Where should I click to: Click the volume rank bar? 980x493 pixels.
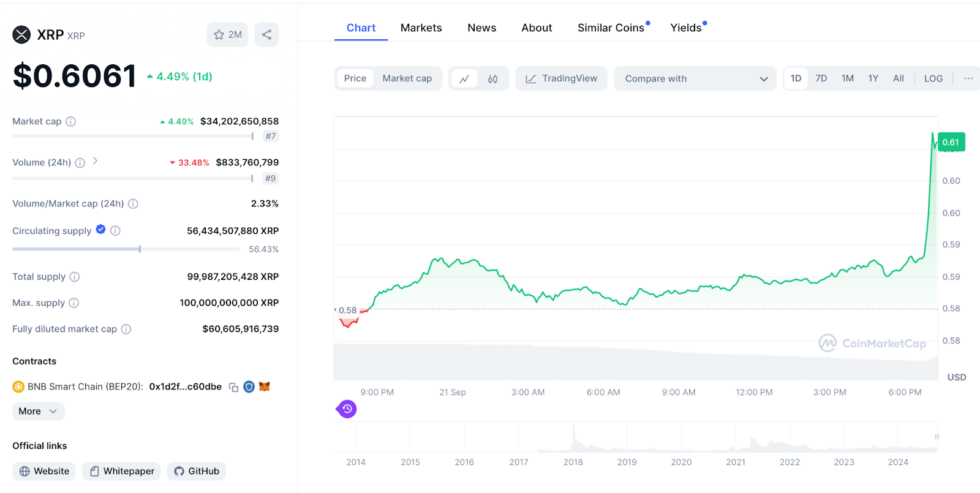pyautogui.click(x=133, y=178)
